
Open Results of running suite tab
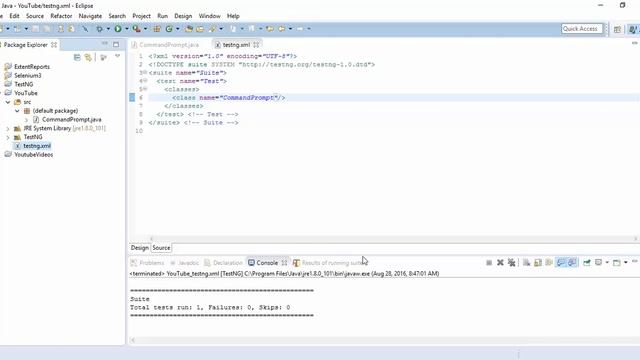point(329,262)
